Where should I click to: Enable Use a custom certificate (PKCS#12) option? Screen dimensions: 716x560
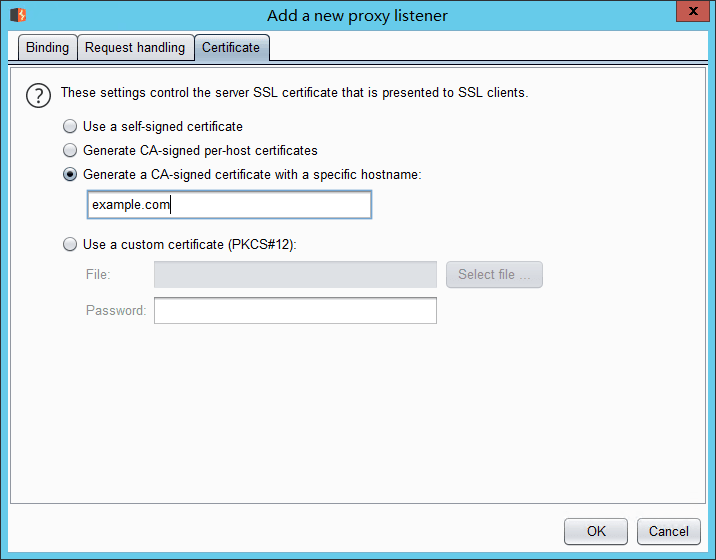[x=70, y=244]
